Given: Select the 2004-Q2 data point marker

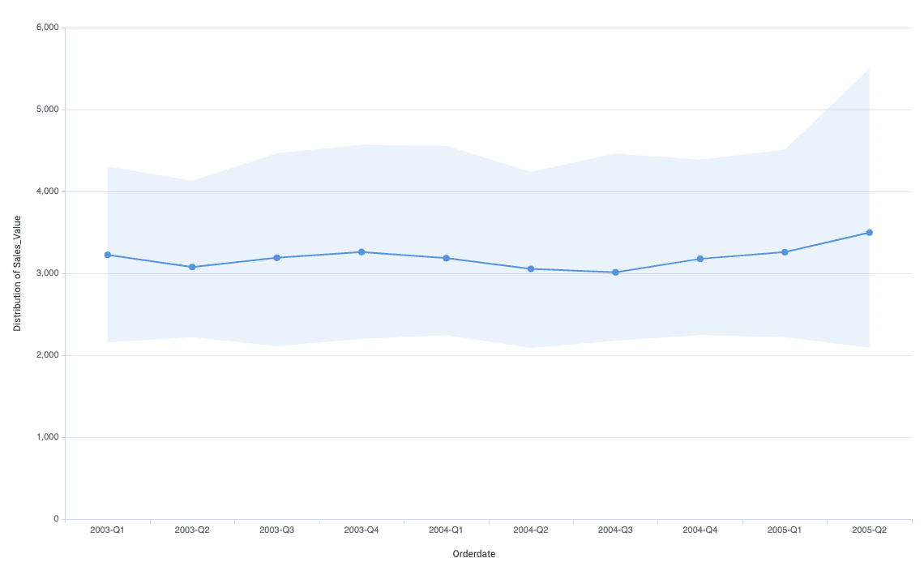Looking at the screenshot, I should click(x=531, y=269).
